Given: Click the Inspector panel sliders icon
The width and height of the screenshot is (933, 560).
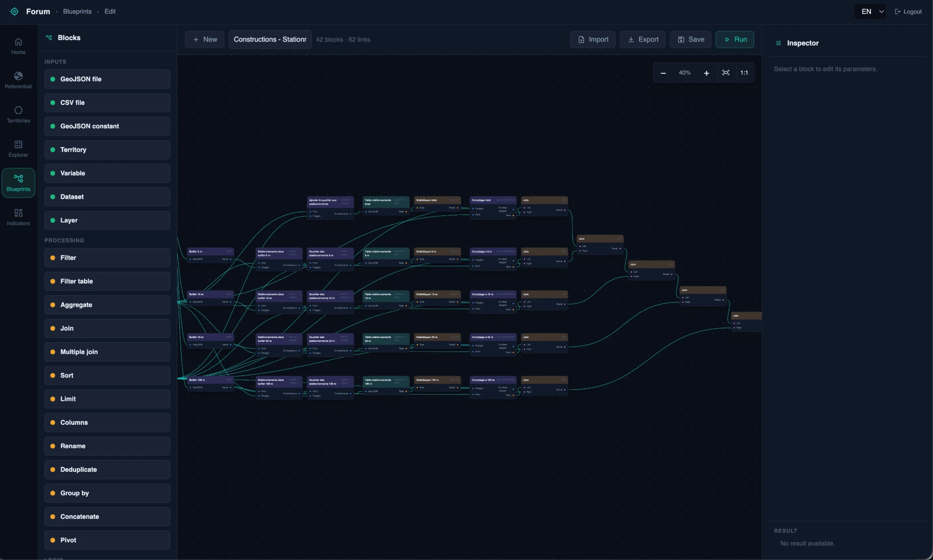Looking at the screenshot, I should [779, 43].
